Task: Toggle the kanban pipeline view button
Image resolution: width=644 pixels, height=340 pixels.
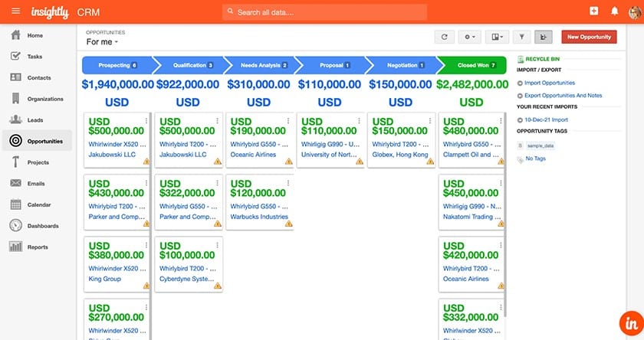Action: point(544,37)
